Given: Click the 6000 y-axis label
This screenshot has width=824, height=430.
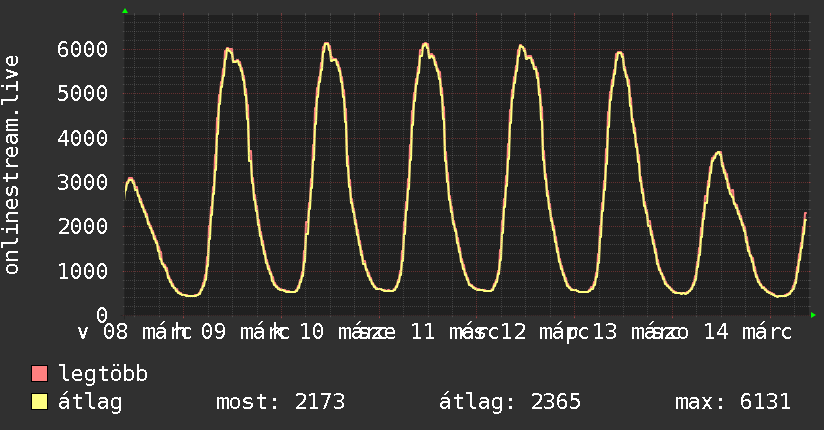Looking at the screenshot, I should [x=83, y=49].
